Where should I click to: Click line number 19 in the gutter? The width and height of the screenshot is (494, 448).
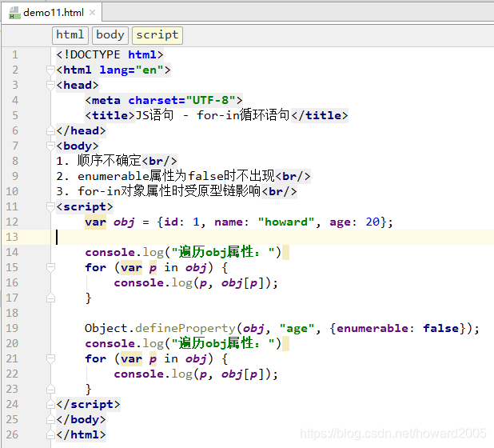tap(12, 328)
